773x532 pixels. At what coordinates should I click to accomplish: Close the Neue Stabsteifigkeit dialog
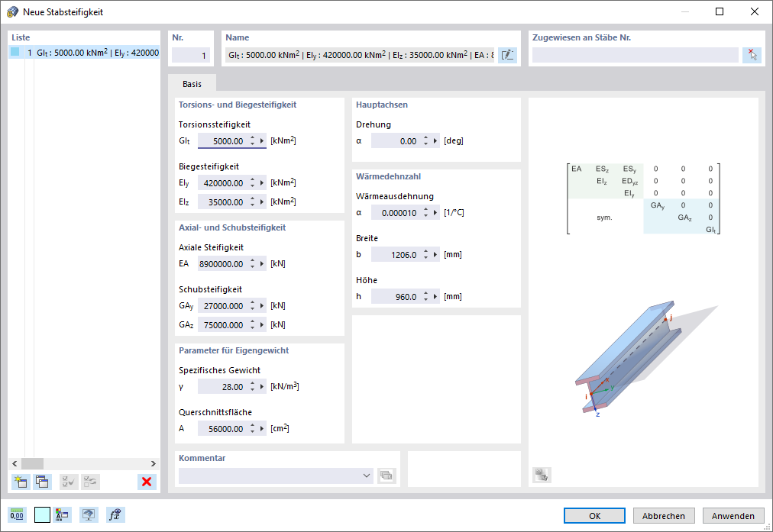754,11
